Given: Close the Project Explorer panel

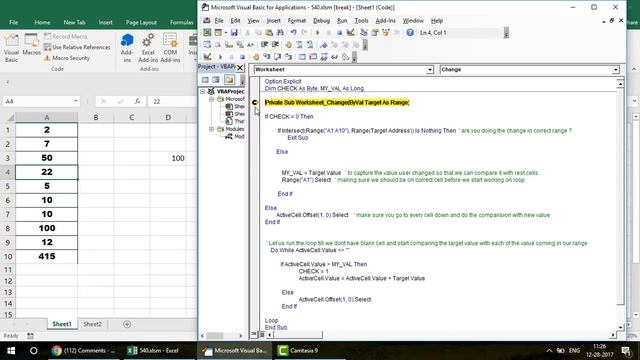Looking at the screenshot, I should 240,67.
